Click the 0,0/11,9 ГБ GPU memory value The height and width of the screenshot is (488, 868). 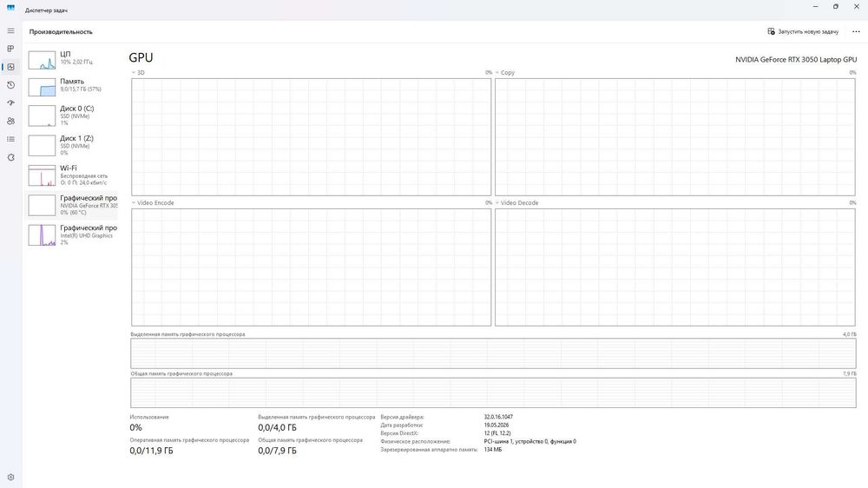(151, 451)
